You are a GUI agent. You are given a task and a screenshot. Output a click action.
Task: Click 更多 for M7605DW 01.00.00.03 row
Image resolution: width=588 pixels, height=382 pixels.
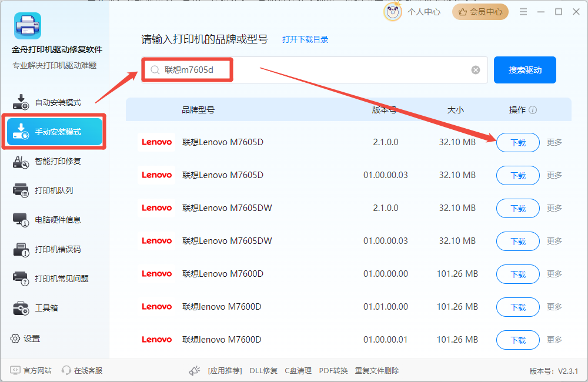pos(554,241)
